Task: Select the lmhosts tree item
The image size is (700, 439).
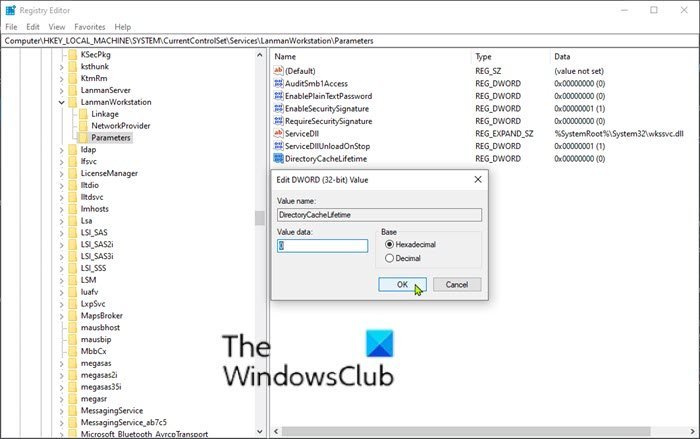Action: (x=94, y=209)
